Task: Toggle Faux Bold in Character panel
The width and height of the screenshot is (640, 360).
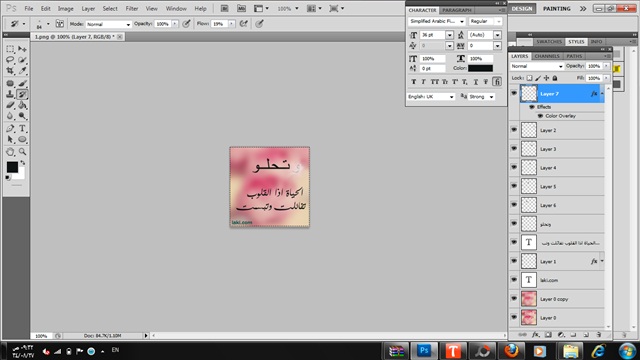Action: [413, 82]
